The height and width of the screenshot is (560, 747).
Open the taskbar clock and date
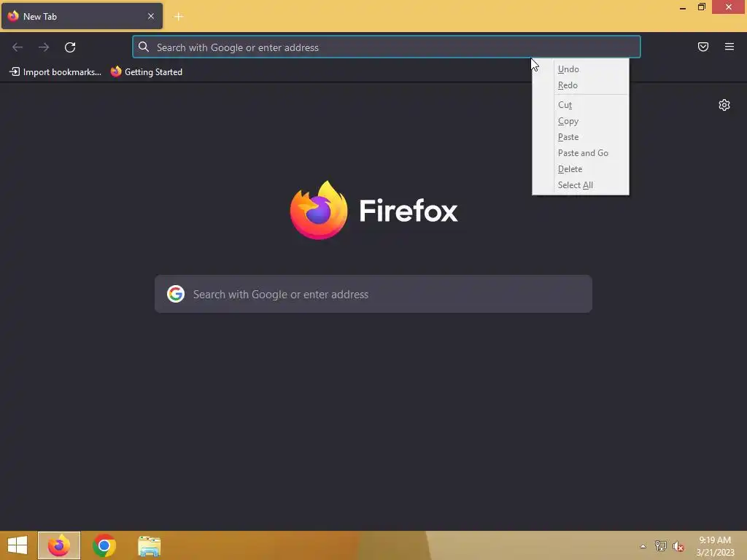pos(715,545)
